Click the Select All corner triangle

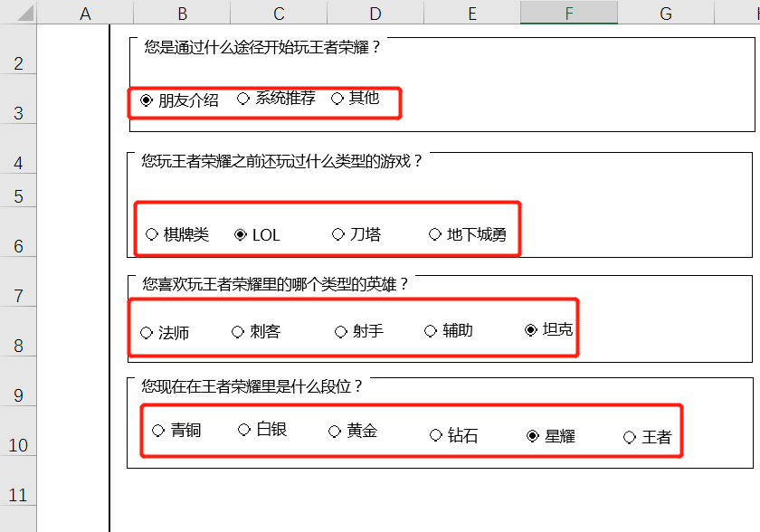click(24, 13)
